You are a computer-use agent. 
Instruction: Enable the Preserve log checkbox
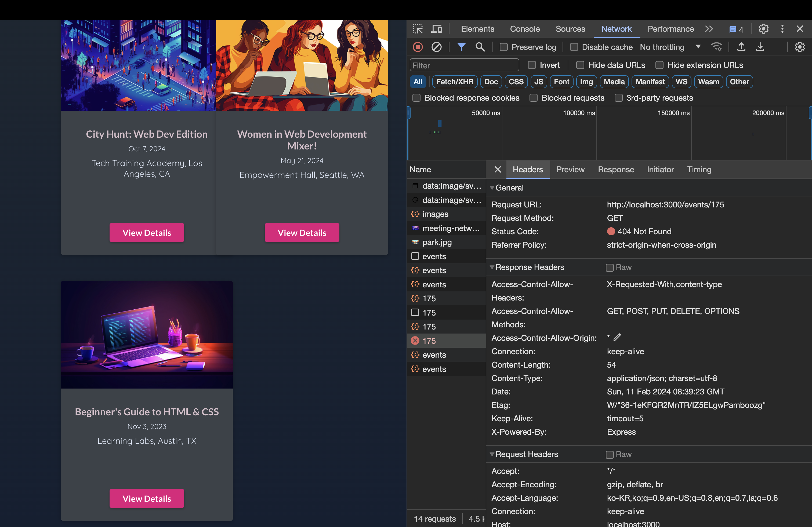tap(503, 47)
